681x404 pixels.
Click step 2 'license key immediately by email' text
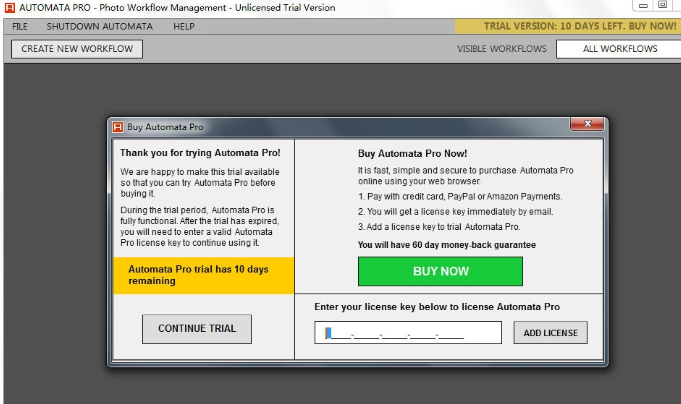[x=456, y=212]
